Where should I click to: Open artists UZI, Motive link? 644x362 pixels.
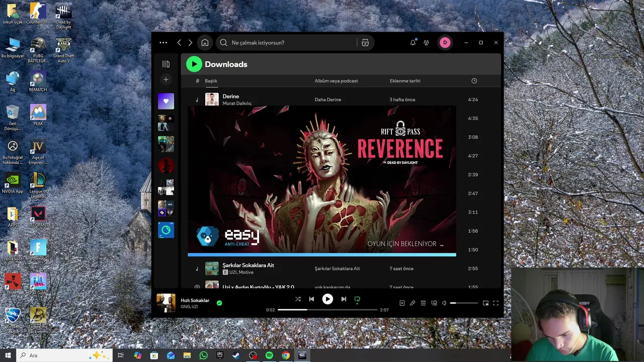242,272
